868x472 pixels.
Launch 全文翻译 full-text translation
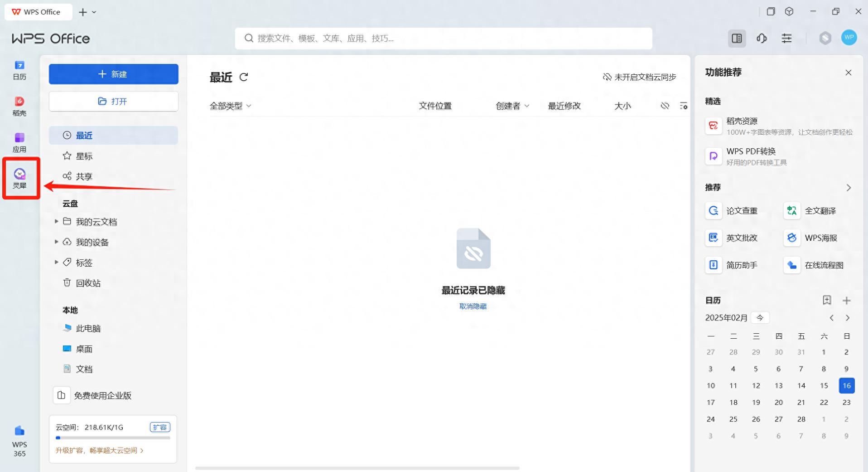point(810,211)
